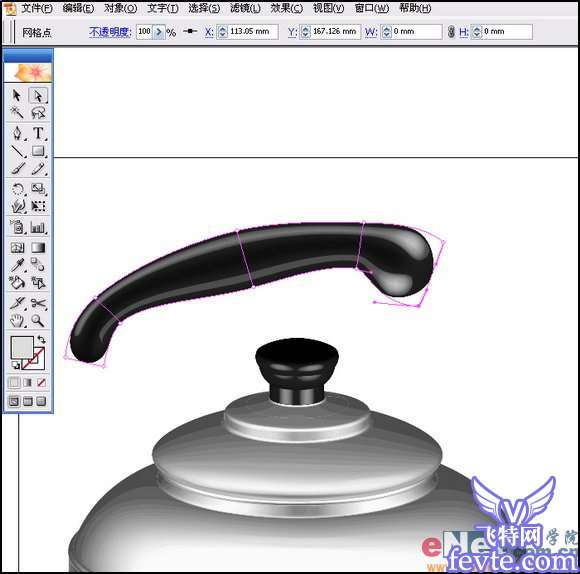The height and width of the screenshot is (574, 580).
Task: Select the Mesh tool
Action: pyautogui.click(x=17, y=247)
